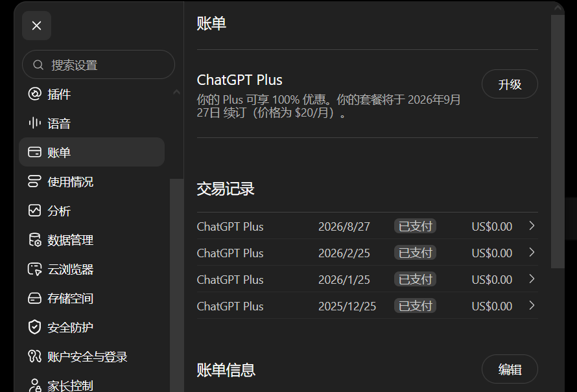Click the search settings input field
This screenshot has height=392, width=577.
point(99,65)
